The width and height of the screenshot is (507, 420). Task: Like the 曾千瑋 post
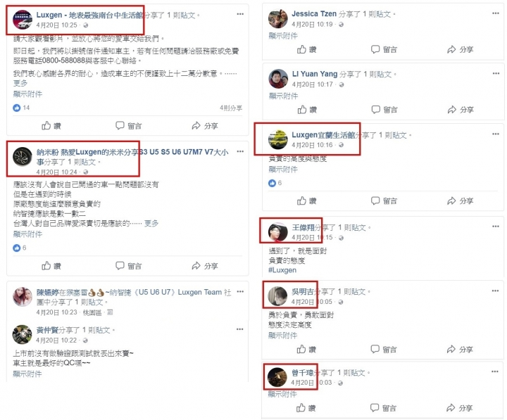pyautogui.click(x=306, y=408)
